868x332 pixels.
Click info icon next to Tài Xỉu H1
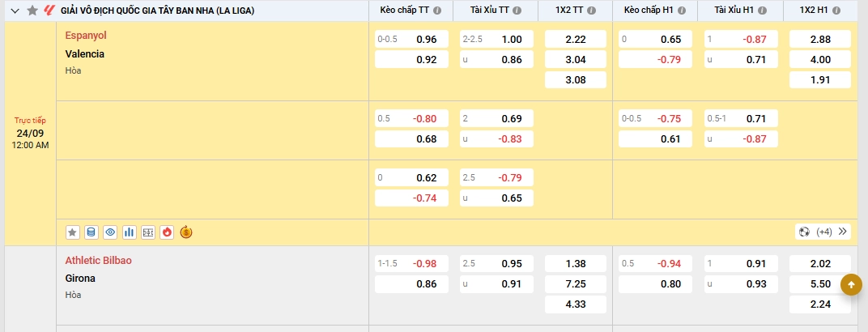tap(763, 11)
